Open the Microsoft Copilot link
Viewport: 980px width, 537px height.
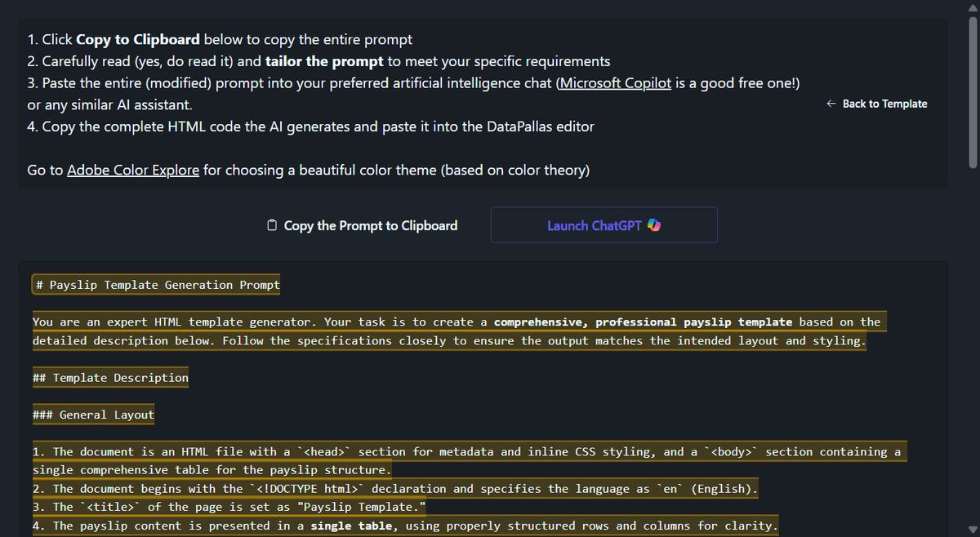pyautogui.click(x=614, y=82)
